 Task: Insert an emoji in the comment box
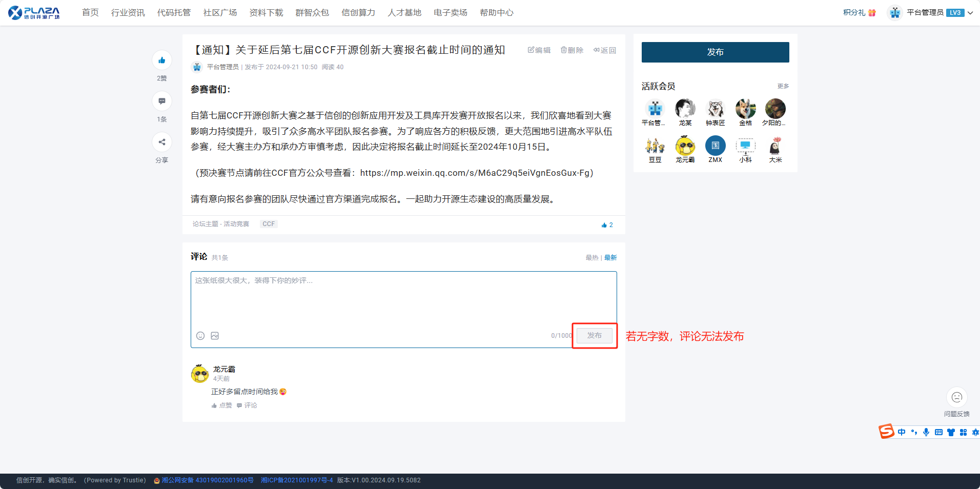pyautogui.click(x=200, y=336)
